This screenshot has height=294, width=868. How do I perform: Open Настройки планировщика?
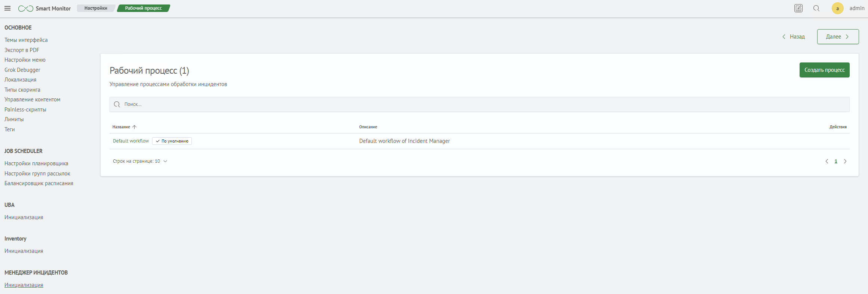(x=36, y=163)
